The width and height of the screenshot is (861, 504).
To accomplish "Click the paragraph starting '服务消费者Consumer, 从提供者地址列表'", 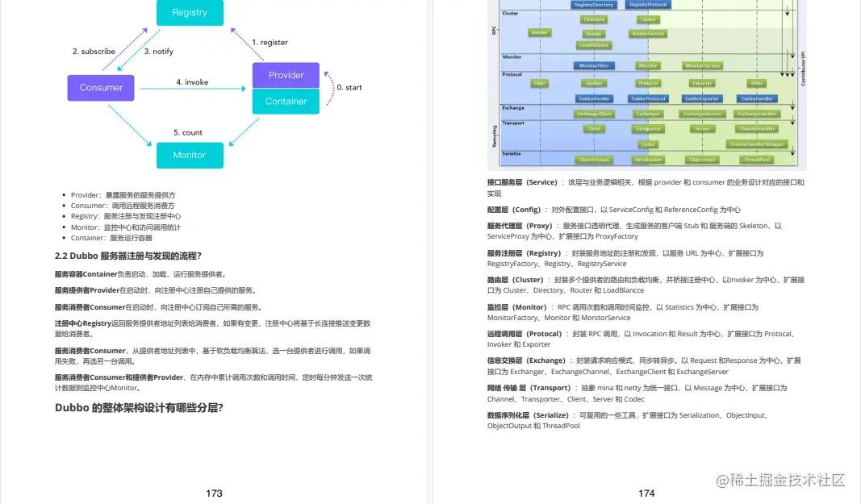I will click(212, 356).
